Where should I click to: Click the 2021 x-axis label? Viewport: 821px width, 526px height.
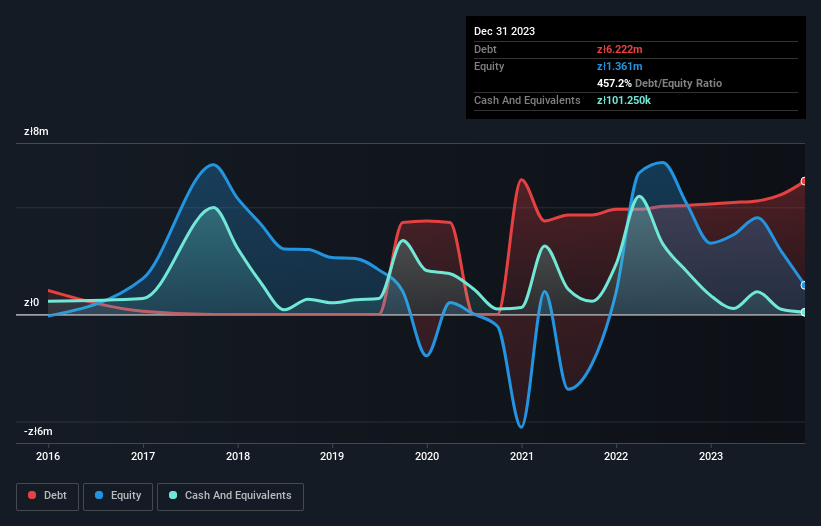[x=522, y=456]
